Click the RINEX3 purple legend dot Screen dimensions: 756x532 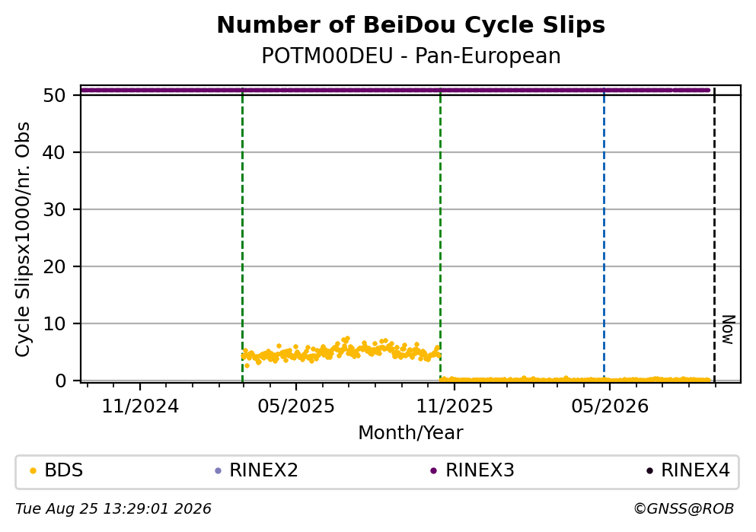point(433,470)
